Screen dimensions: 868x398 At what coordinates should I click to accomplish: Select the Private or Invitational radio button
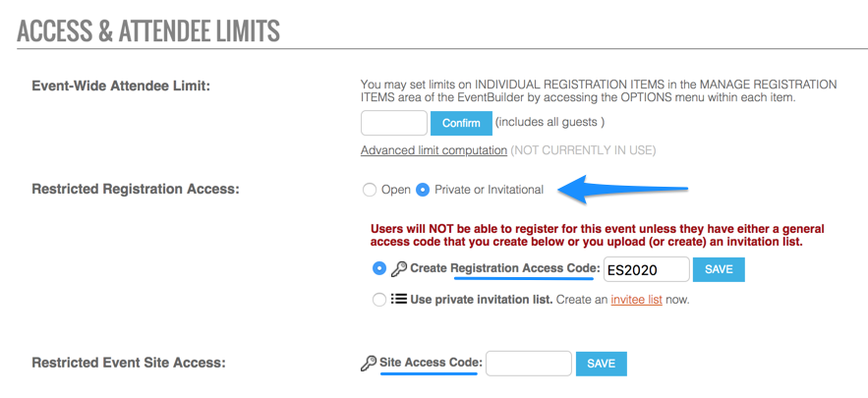click(x=423, y=190)
